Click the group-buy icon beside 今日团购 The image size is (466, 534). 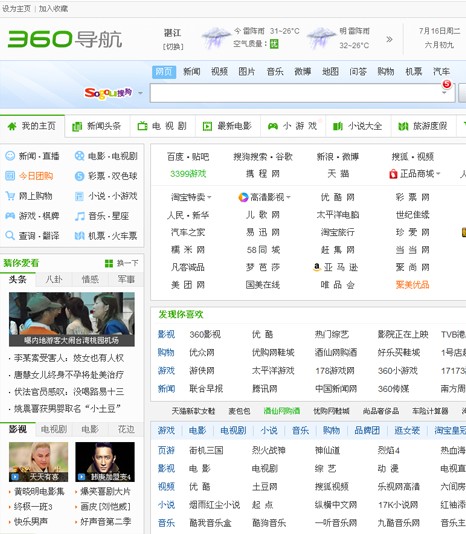pos(10,176)
